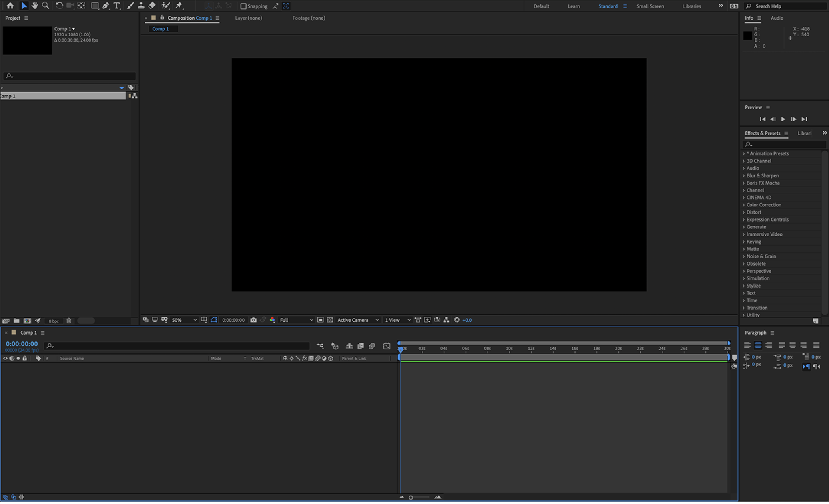Select the Eraser tool

[x=152, y=6]
